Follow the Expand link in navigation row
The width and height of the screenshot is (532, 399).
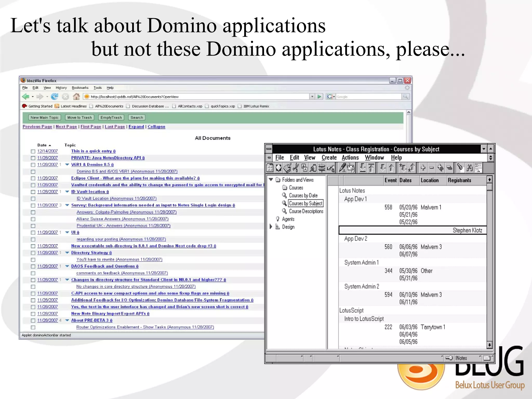136,127
